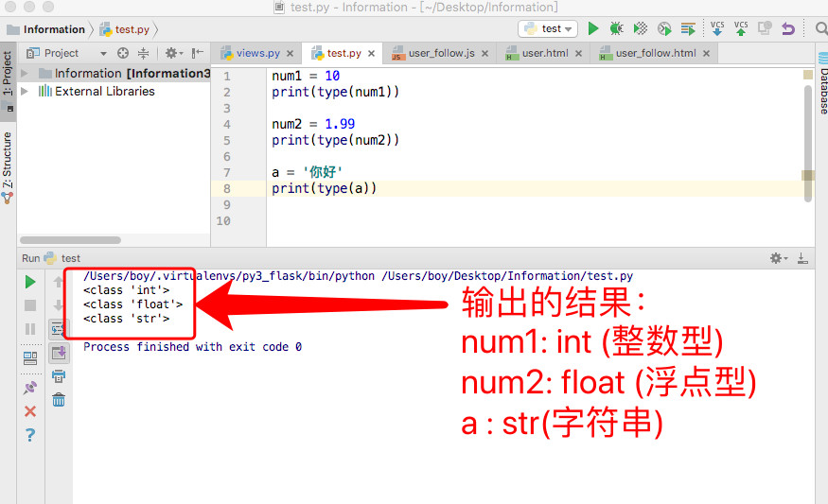828x504 pixels.
Task: Click the green Run button in top toolbar
Action: click(593, 28)
